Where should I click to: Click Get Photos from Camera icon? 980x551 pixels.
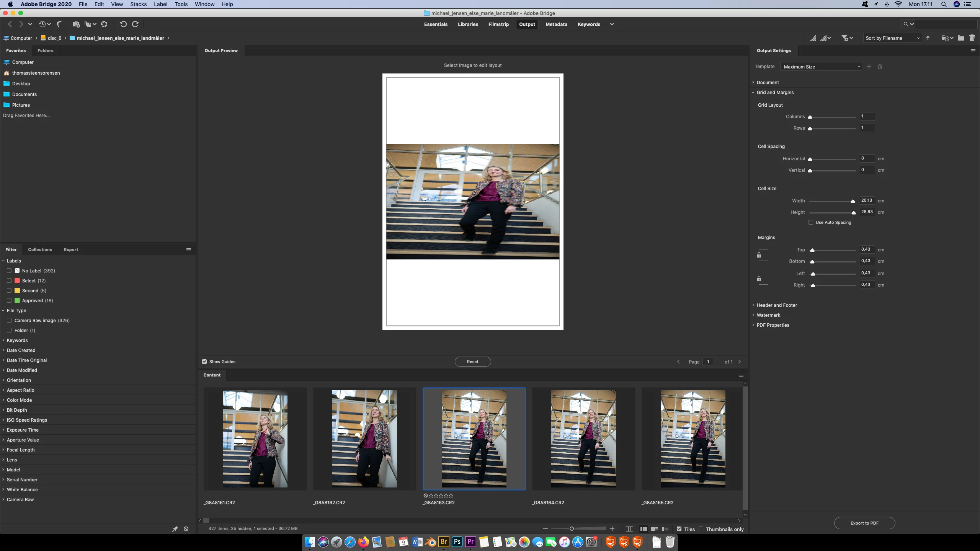76,24
